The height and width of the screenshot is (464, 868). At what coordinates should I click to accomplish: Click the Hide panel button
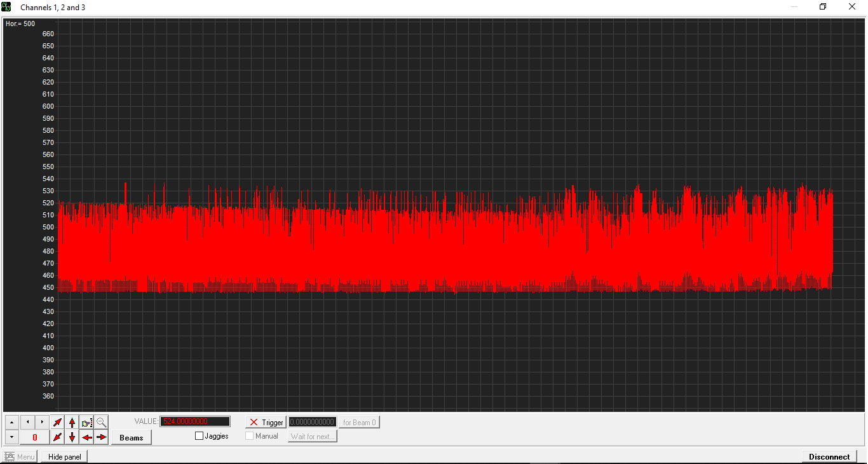coord(64,456)
